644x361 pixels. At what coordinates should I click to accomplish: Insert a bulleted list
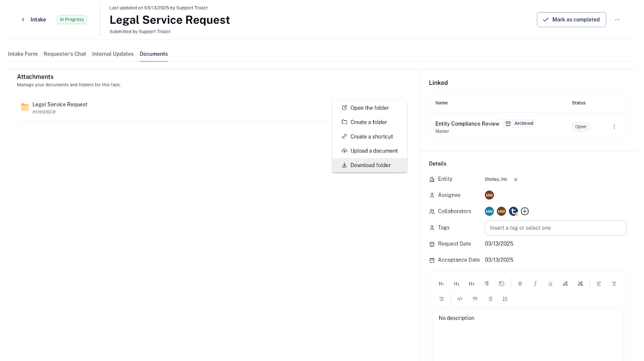pyautogui.click(x=490, y=299)
